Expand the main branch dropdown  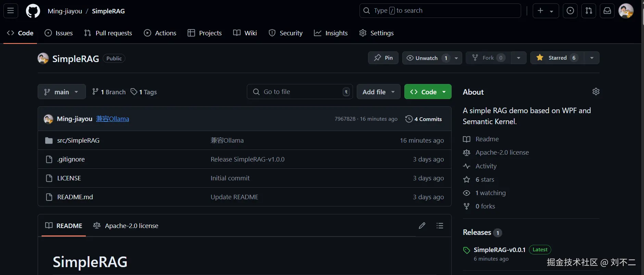pos(62,92)
